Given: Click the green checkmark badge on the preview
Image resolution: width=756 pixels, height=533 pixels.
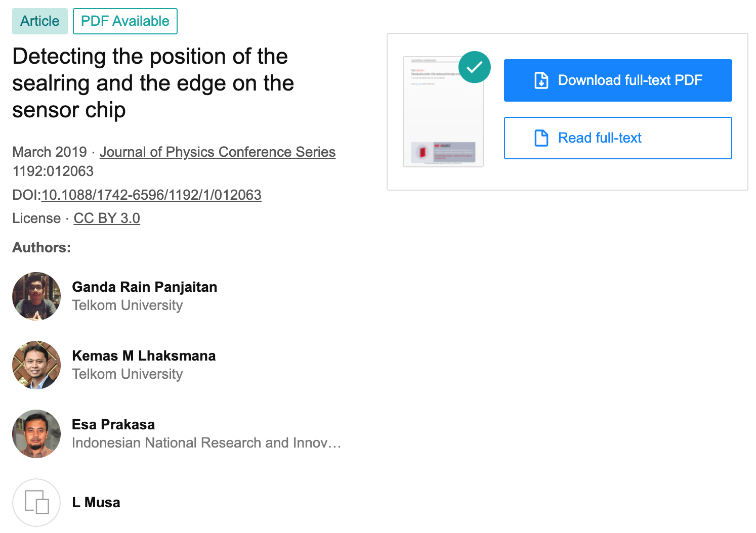Looking at the screenshot, I should [x=475, y=67].
